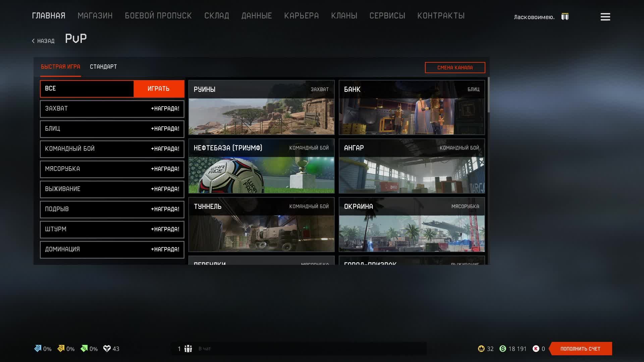Click the Смена канала button
Screen dimensions: 644x362
455,67
